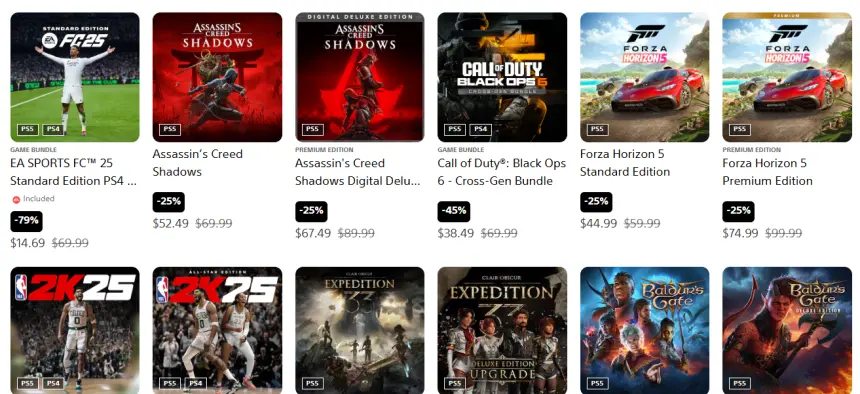Select the -79% discount badge
The height and width of the screenshot is (394, 860).
click(26, 221)
